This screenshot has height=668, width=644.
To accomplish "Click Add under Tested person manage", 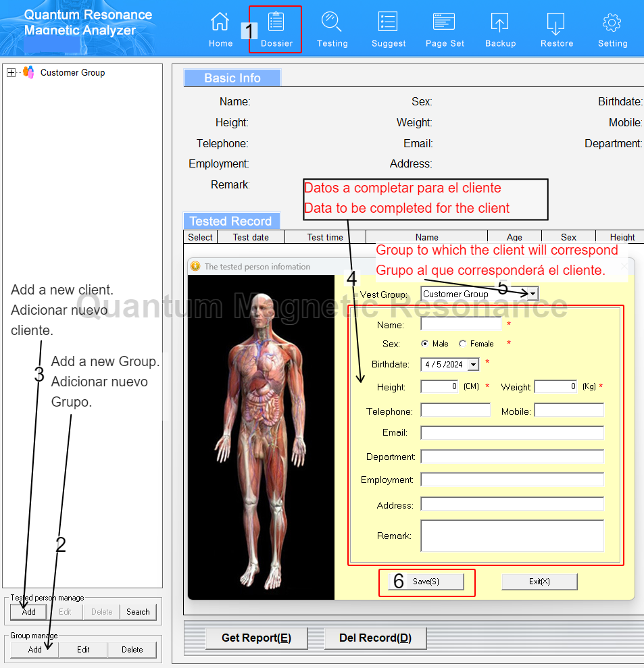I will click(28, 612).
